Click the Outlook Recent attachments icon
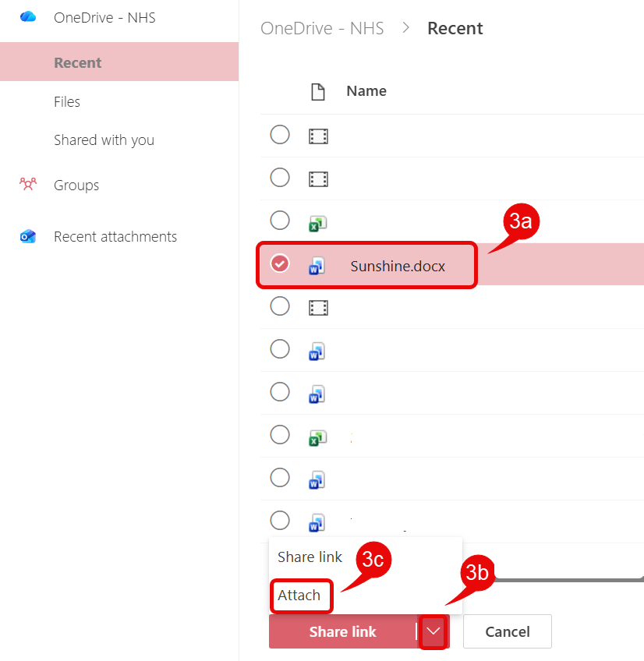 click(28, 236)
